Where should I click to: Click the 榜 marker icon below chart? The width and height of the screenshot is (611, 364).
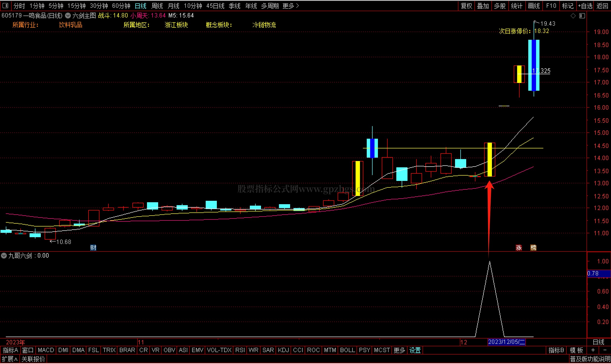(533, 248)
